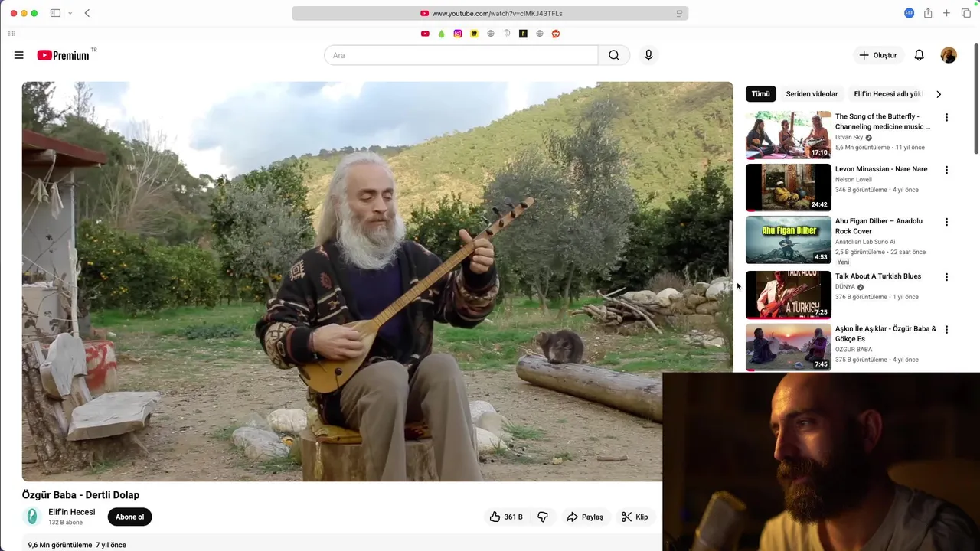Show more filter chips with right chevron
Viewport: 980px width, 551px height.
[x=939, y=94]
